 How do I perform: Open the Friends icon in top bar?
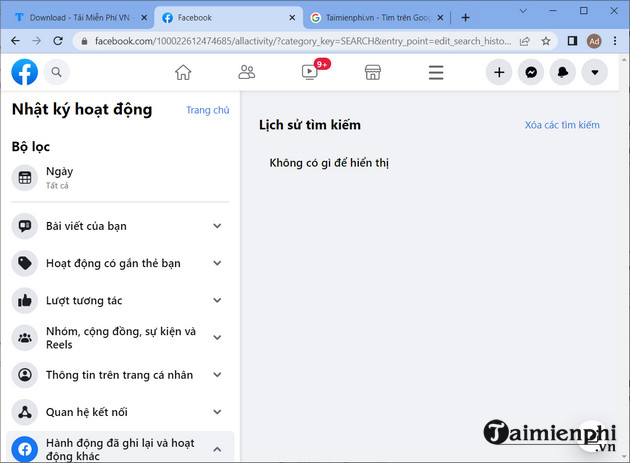[x=246, y=72]
